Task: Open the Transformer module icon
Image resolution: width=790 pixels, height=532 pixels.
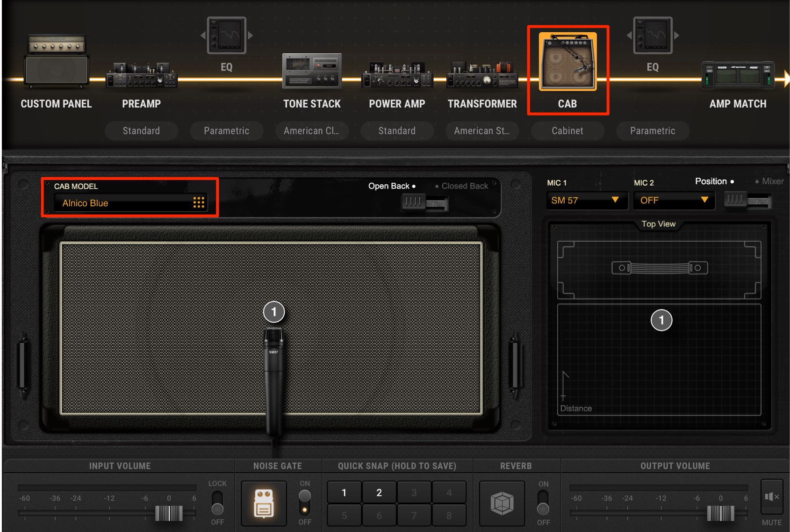Action: 482,75
